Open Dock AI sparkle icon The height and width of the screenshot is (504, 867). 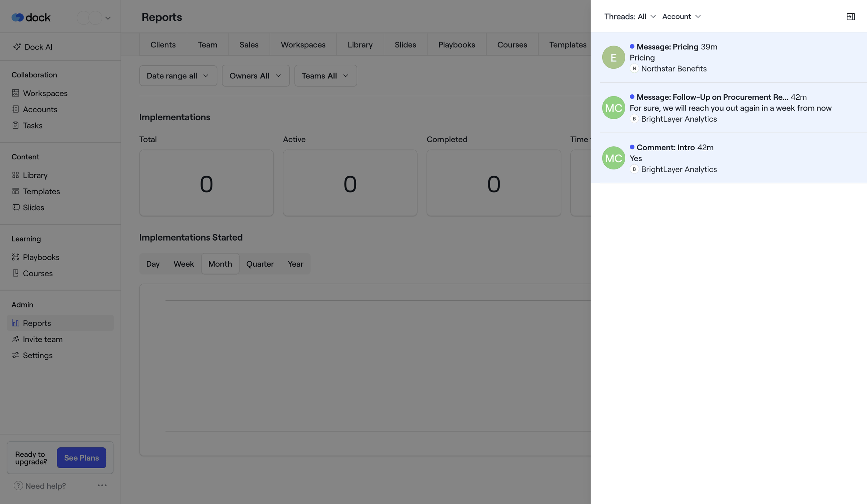pyautogui.click(x=17, y=47)
